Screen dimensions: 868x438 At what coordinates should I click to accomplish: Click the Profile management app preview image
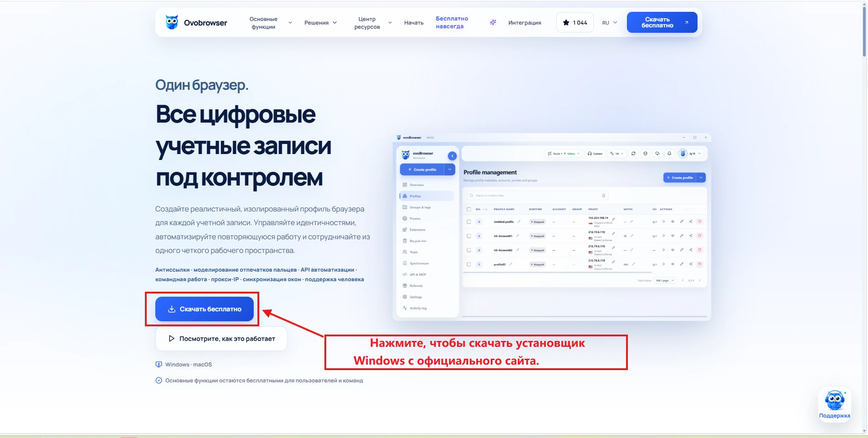tap(552, 227)
